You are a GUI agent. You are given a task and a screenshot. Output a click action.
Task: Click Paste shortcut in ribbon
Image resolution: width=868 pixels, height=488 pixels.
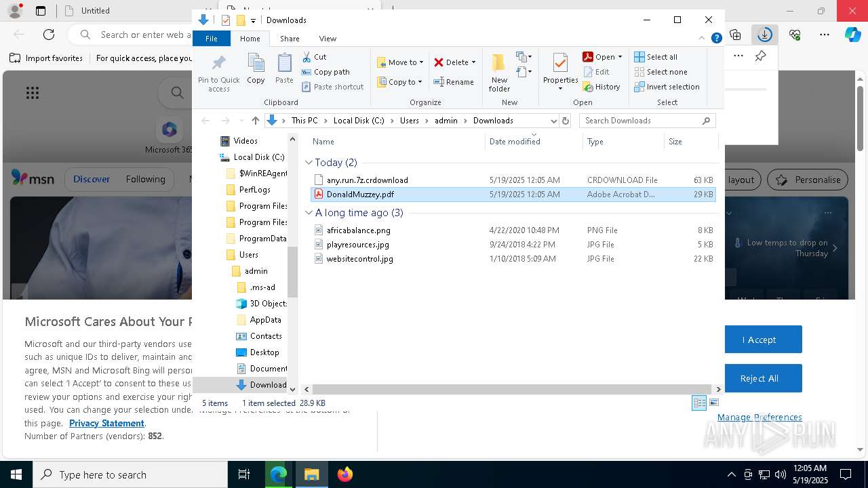[x=332, y=87]
